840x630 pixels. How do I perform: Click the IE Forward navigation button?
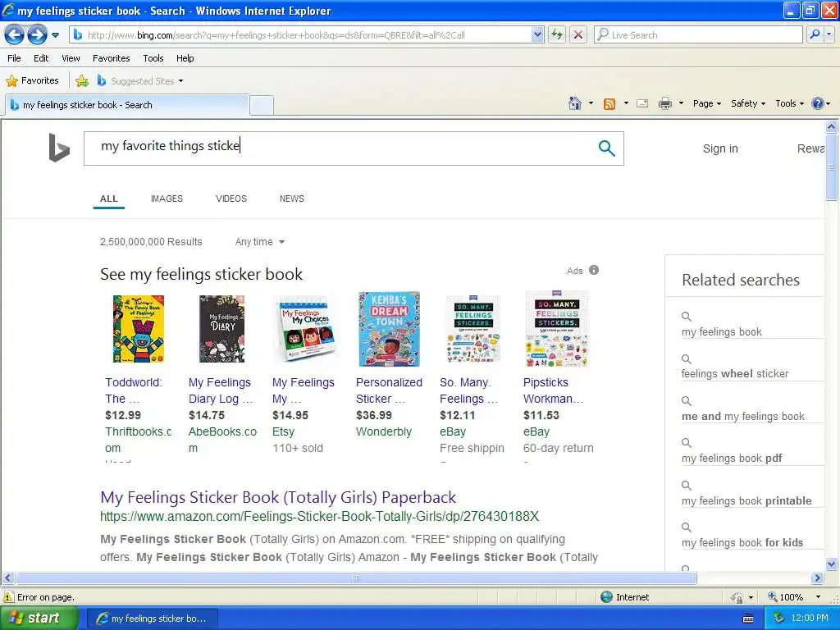[x=37, y=35]
